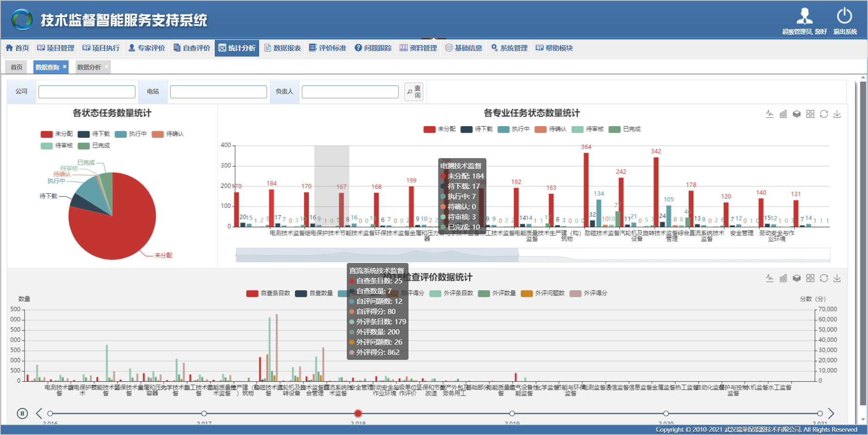Image resolution: width=868 pixels, height=435 pixels.
Task: Jump to 2016 on the timeline
Action: [x=50, y=413]
